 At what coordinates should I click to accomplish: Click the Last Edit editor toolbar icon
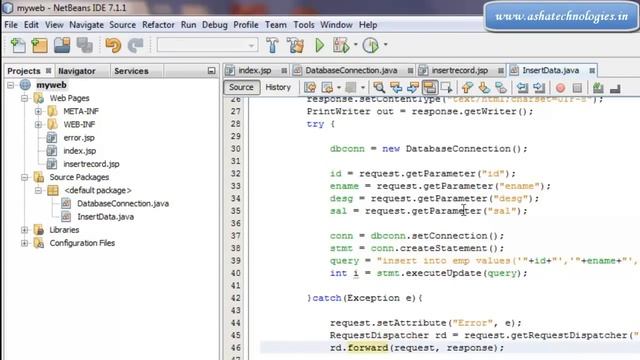[310, 87]
